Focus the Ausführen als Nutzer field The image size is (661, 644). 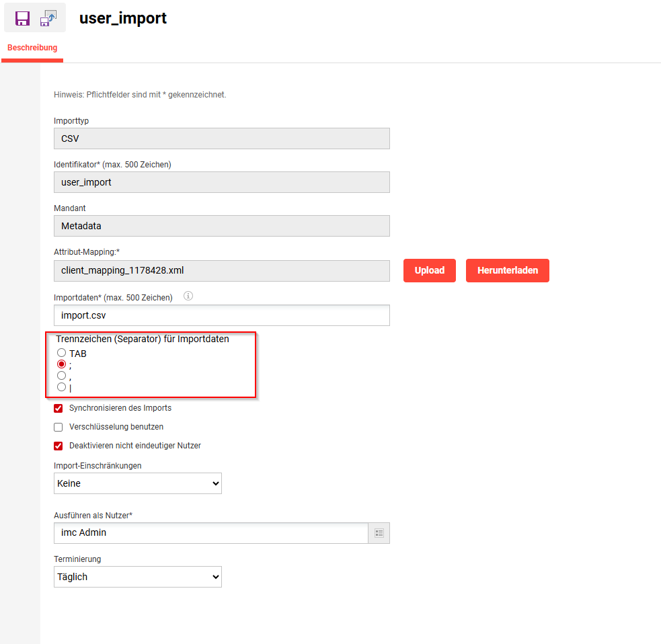tap(210, 533)
